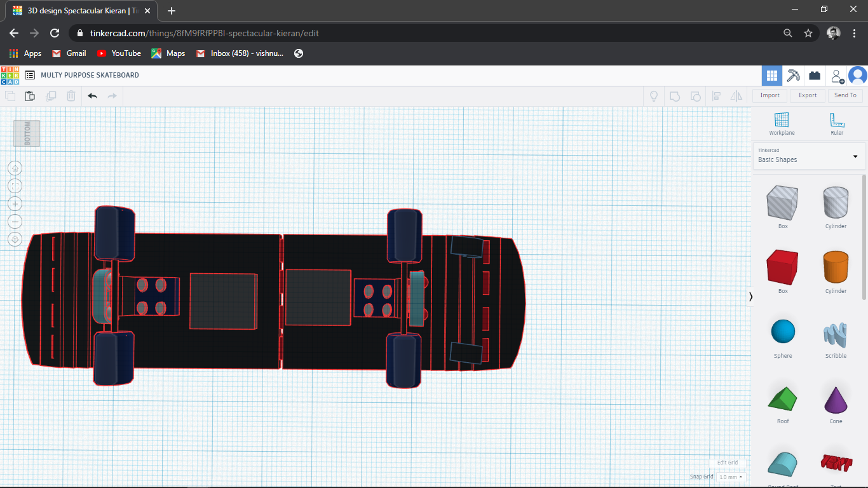This screenshot has width=868, height=488.
Task: Open the Inbox (458) bookmark
Action: [x=240, y=53]
